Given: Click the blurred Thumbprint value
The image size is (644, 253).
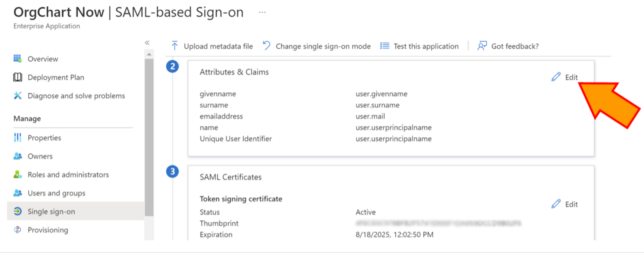Looking at the screenshot, I should click(x=438, y=223).
